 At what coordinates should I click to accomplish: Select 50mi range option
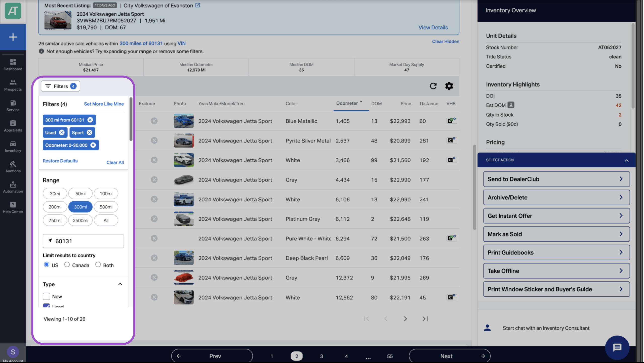tap(80, 194)
